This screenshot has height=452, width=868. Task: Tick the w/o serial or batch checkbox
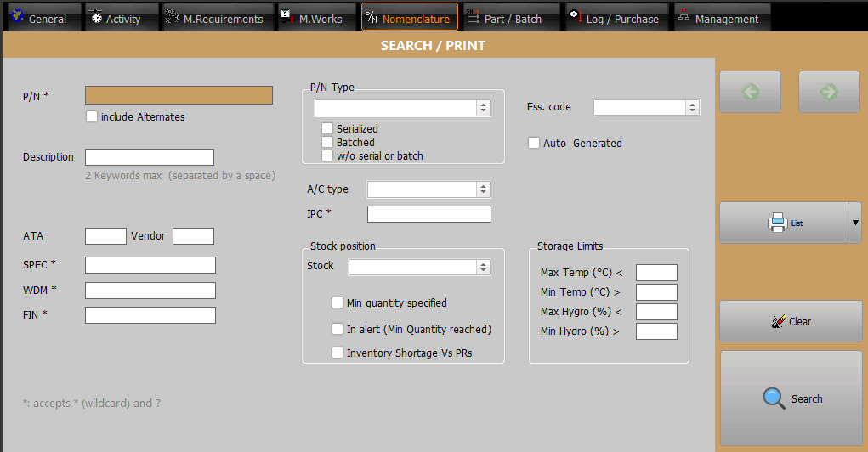(327, 155)
